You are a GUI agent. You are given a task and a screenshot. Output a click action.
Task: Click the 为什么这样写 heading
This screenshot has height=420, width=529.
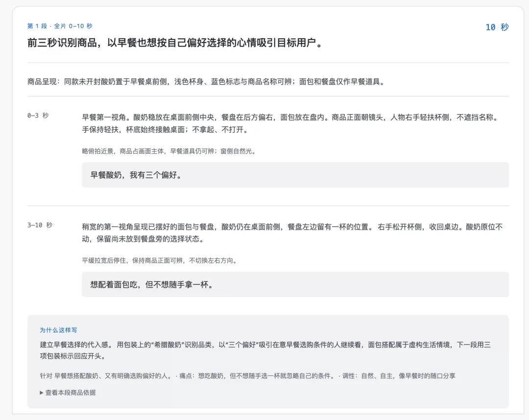coord(58,330)
